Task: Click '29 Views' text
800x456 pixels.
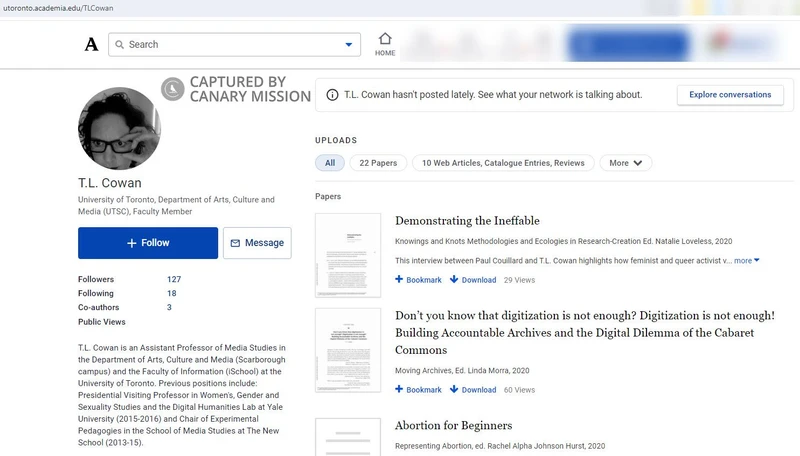Action: pos(519,280)
